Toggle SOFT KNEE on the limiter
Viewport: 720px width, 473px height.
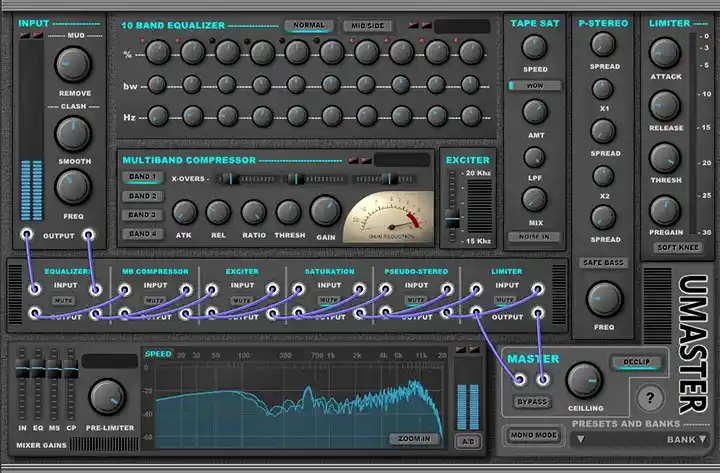point(678,248)
